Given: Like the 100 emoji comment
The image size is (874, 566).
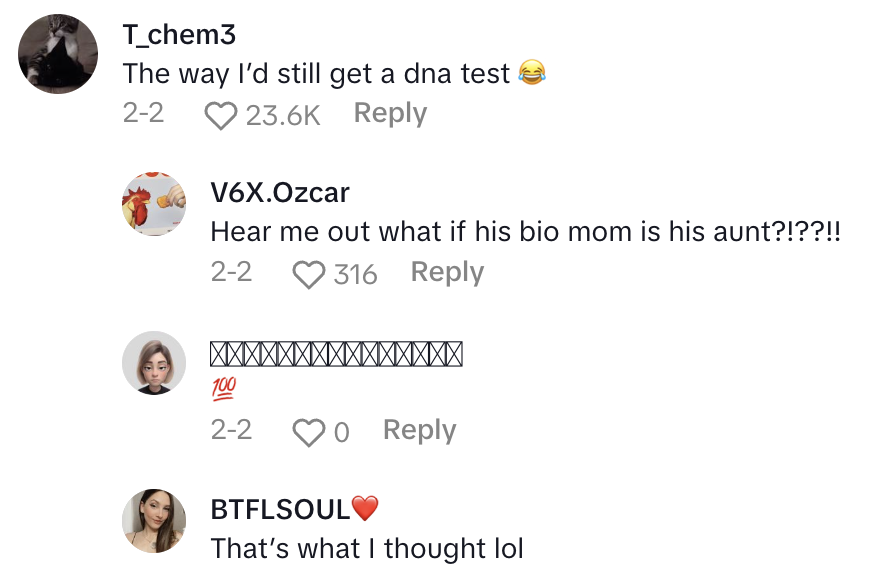Looking at the screenshot, I should coord(308,432).
